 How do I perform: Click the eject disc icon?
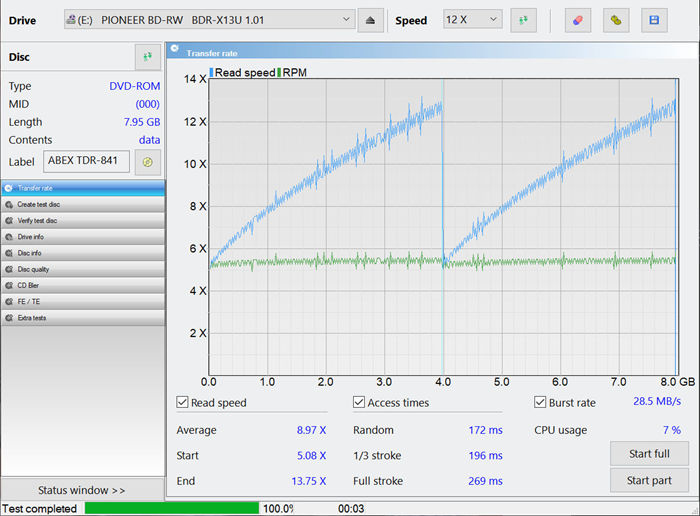[x=370, y=20]
